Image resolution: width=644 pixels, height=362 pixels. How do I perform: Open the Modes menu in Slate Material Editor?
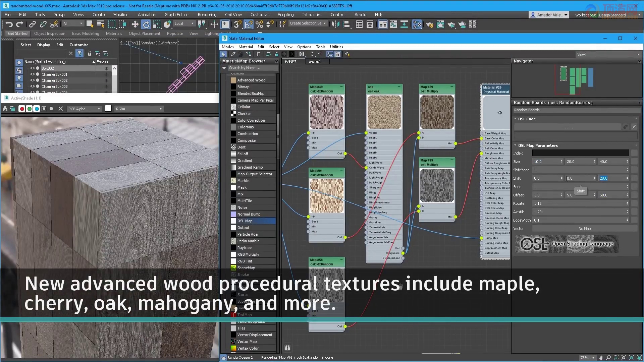click(x=227, y=47)
